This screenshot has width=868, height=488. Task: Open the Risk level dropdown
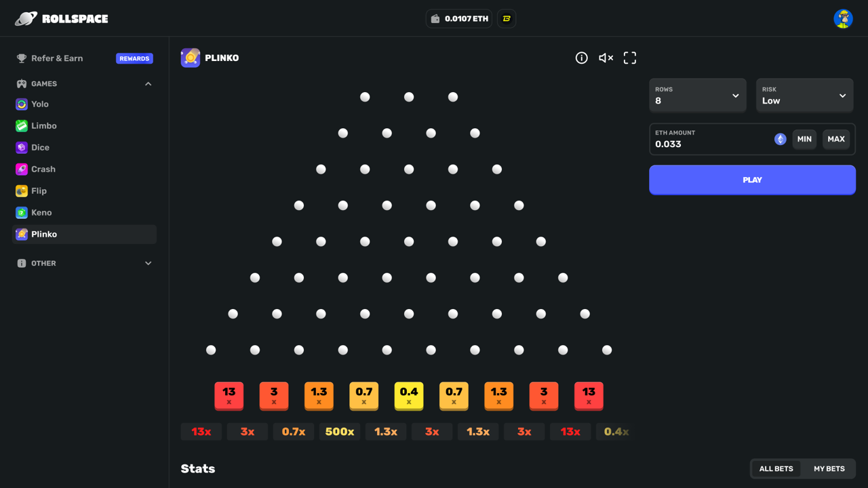tap(804, 96)
